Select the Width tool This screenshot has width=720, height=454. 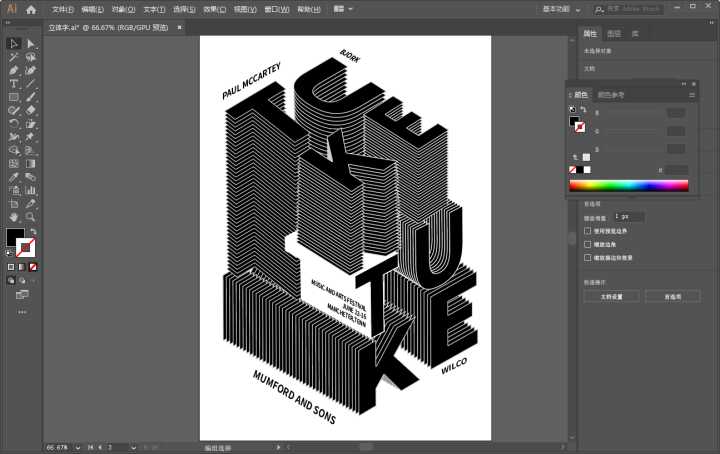pyautogui.click(x=14, y=137)
